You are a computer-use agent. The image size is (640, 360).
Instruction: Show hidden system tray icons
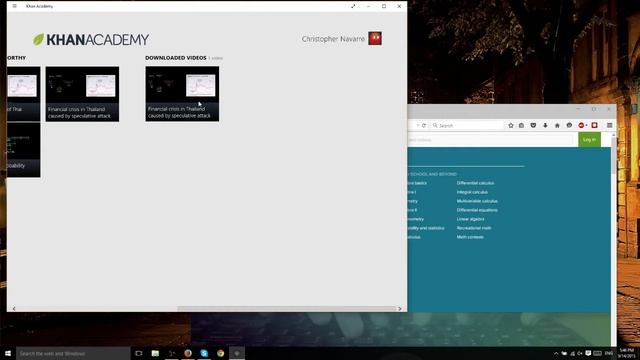tap(556, 353)
